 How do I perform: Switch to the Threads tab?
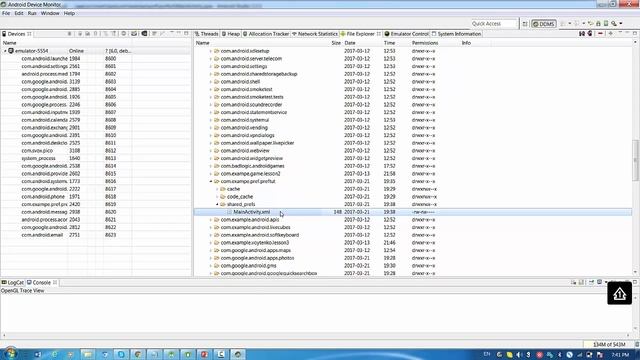click(207, 34)
